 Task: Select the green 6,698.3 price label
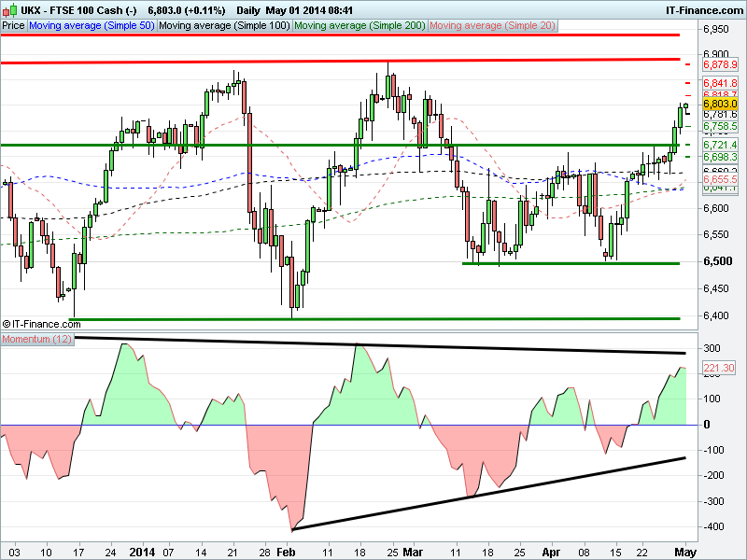pos(720,158)
